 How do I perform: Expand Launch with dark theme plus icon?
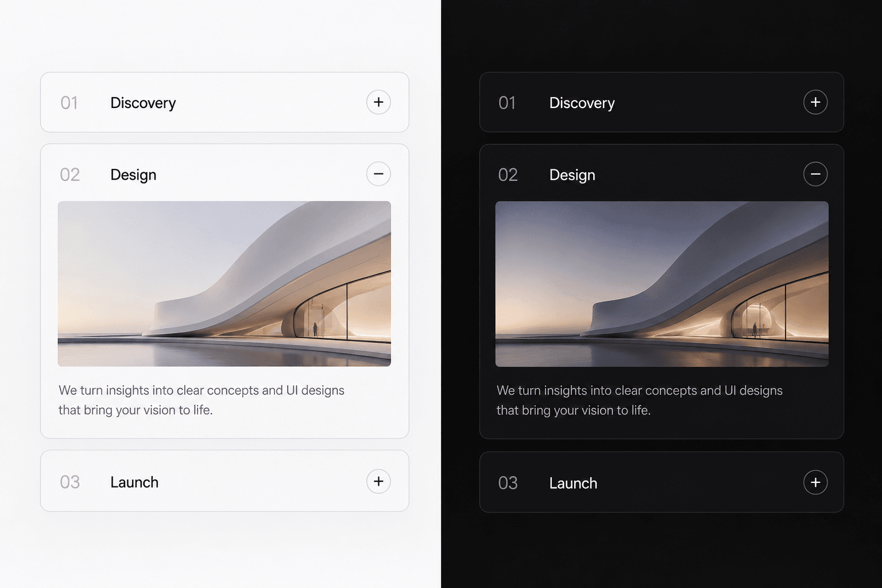point(815,482)
